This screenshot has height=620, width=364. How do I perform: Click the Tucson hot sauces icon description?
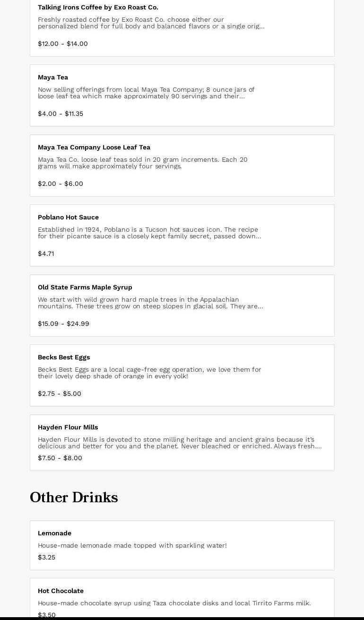[149, 233]
